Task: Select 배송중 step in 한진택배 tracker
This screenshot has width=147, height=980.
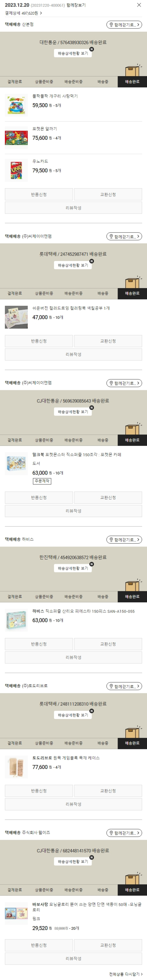Action: 103,596
